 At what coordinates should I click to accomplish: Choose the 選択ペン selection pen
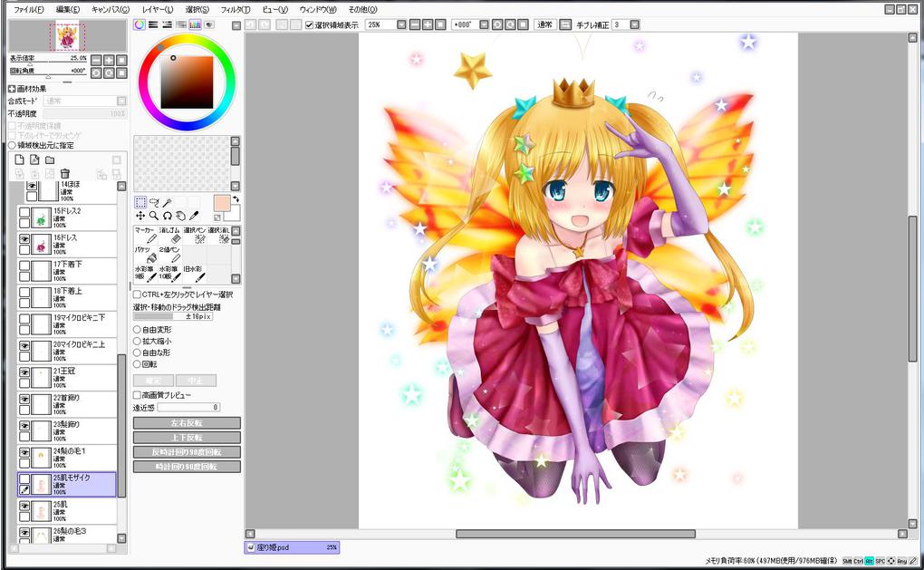195,235
